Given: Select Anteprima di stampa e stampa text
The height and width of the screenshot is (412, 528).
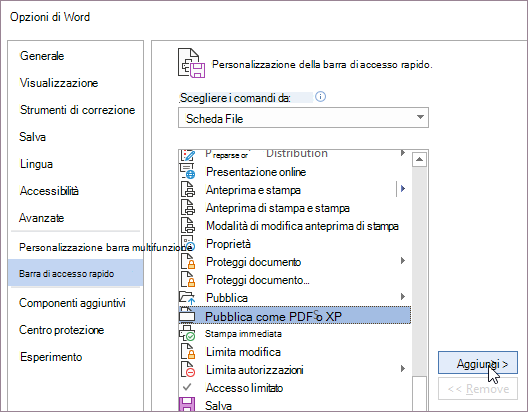Looking at the screenshot, I should coord(278,208).
